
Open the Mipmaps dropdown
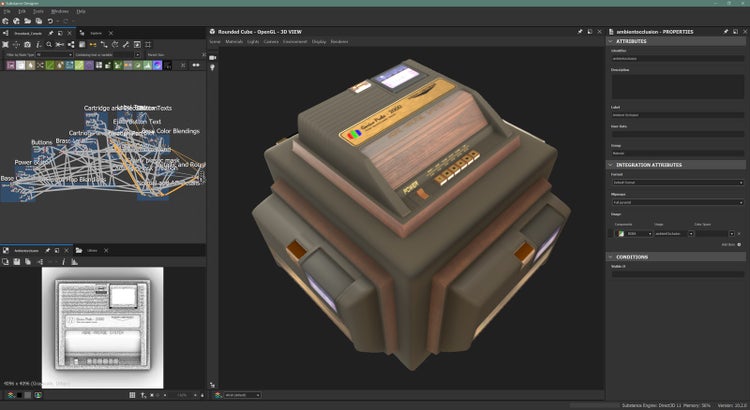click(x=676, y=203)
